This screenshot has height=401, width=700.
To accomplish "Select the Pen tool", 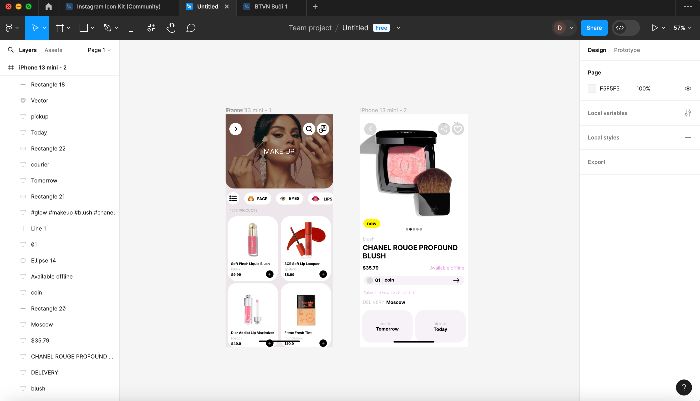I will tap(108, 28).
